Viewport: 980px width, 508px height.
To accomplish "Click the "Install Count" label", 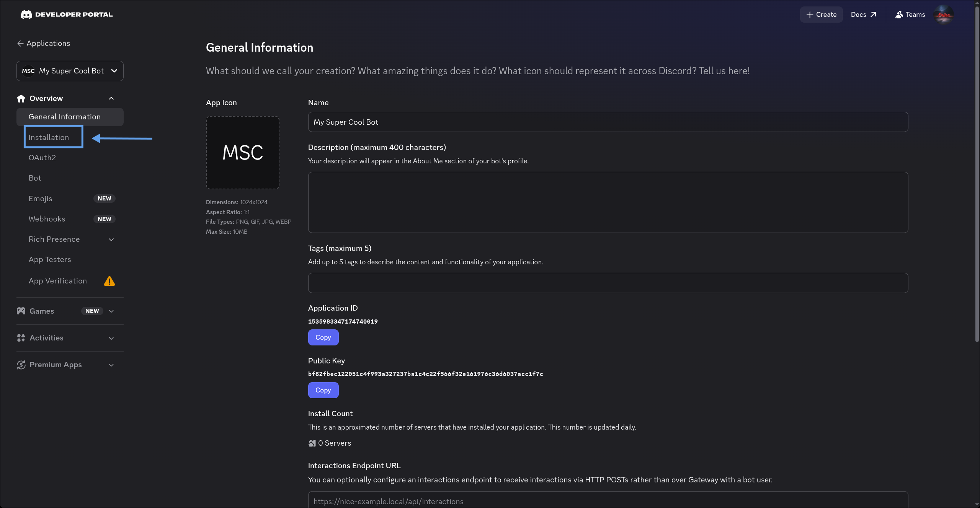I will point(330,414).
